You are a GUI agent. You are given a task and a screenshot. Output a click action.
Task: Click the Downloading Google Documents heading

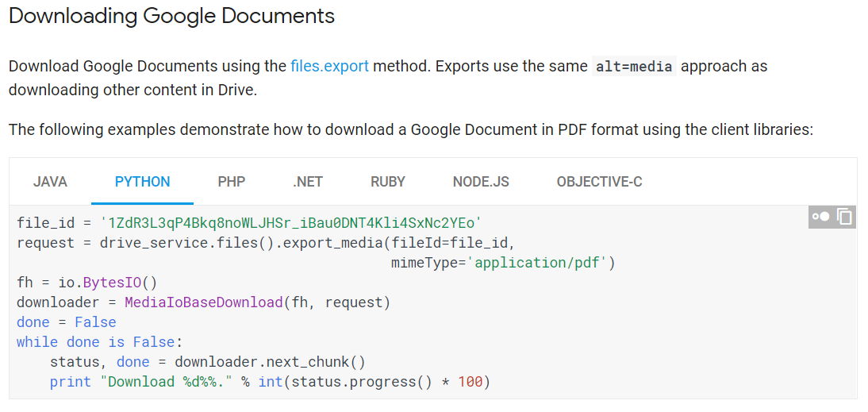coord(171,16)
